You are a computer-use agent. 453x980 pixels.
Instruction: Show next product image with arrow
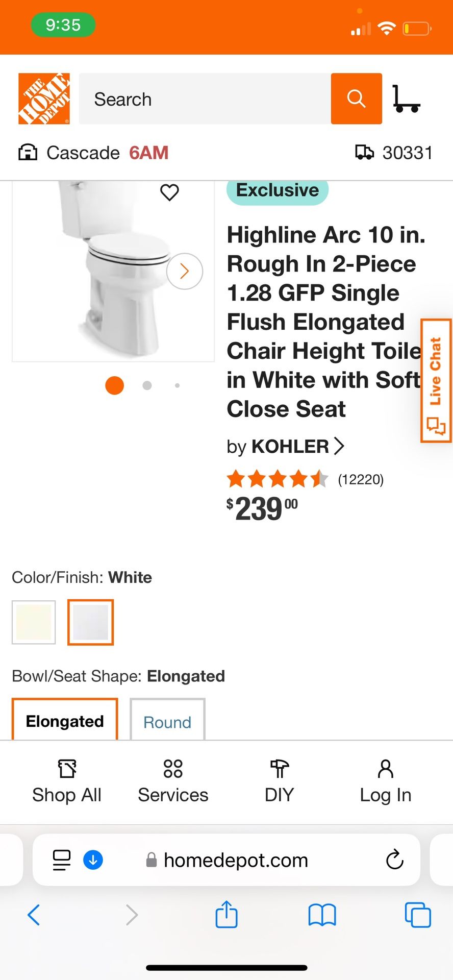coord(185,271)
